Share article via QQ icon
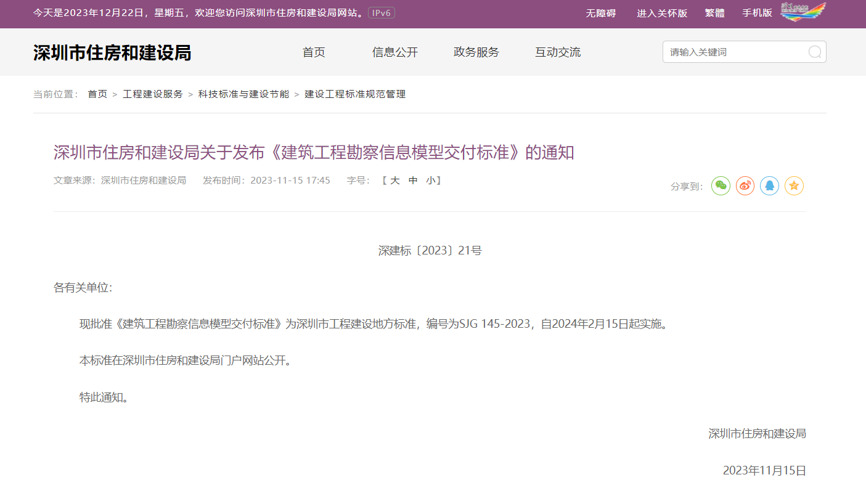866x504 pixels. pyautogui.click(x=769, y=185)
